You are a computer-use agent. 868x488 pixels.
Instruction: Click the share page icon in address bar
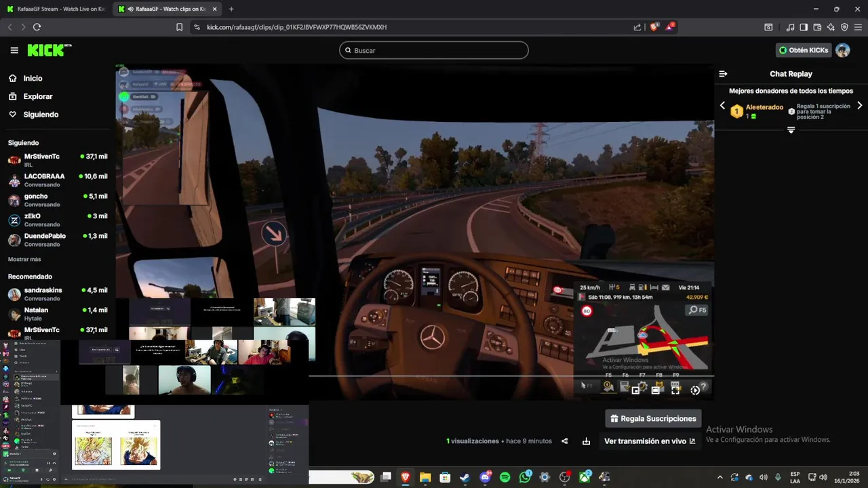(x=637, y=27)
